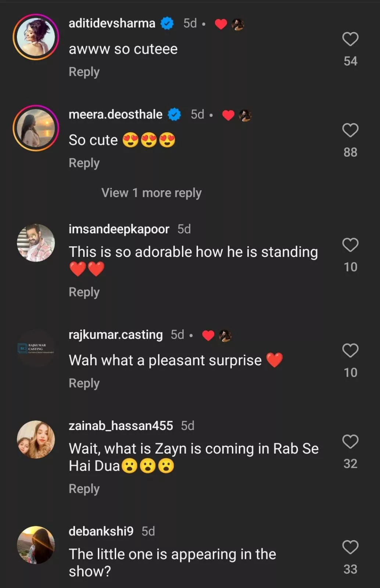View imsandeepkapoor's profile avatar
Screen dimensions: 380x588
[x=36, y=243]
